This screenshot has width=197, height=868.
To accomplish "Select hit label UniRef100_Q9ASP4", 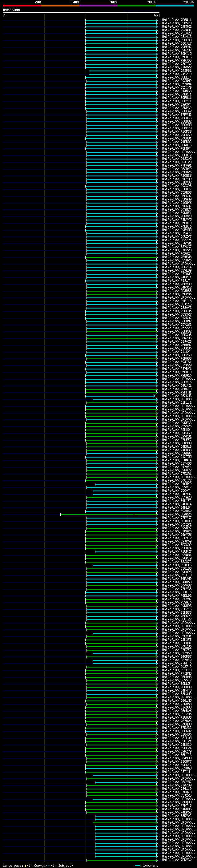I will 177,104.
